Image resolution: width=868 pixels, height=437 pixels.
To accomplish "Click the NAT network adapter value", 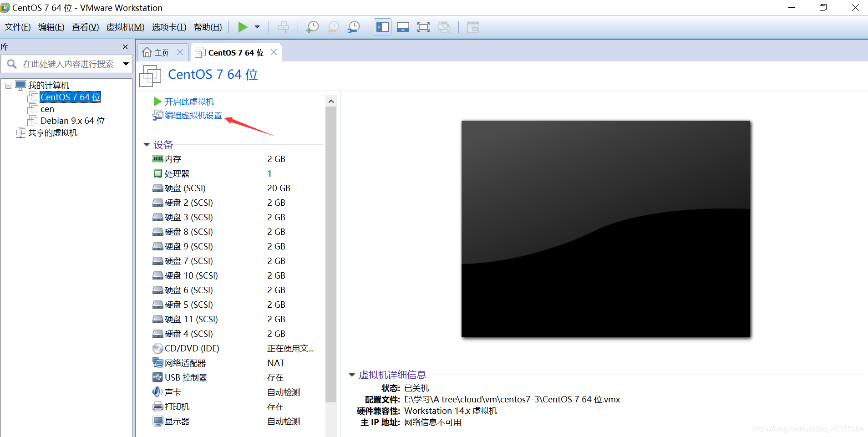I will point(276,363).
